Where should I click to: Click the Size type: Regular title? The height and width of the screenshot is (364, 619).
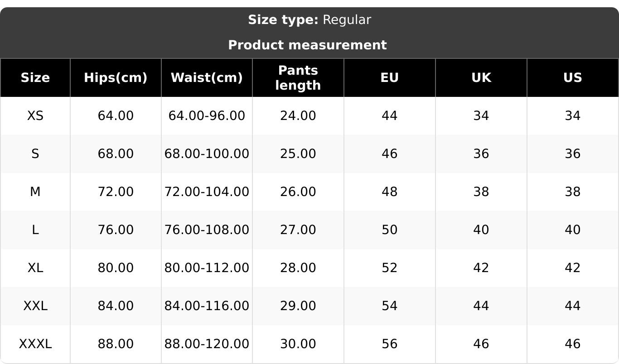[x=309, y=20]
